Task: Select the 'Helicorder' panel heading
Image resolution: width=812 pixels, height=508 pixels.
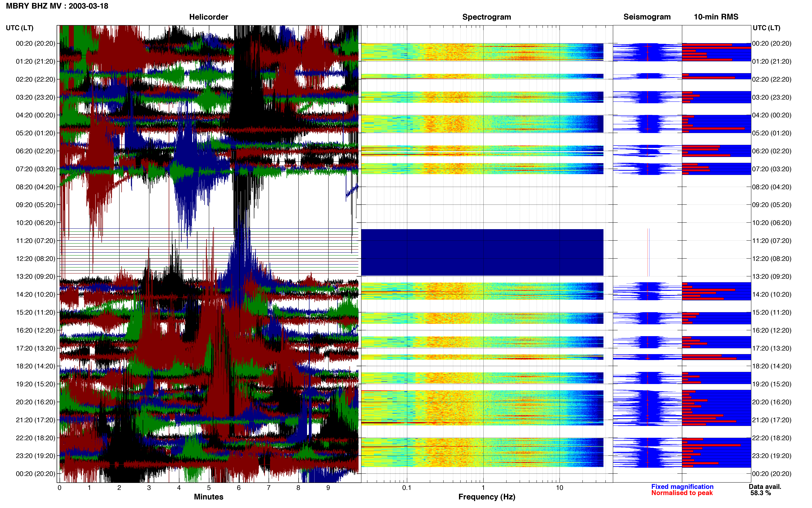Action: (x=209, y=17)
